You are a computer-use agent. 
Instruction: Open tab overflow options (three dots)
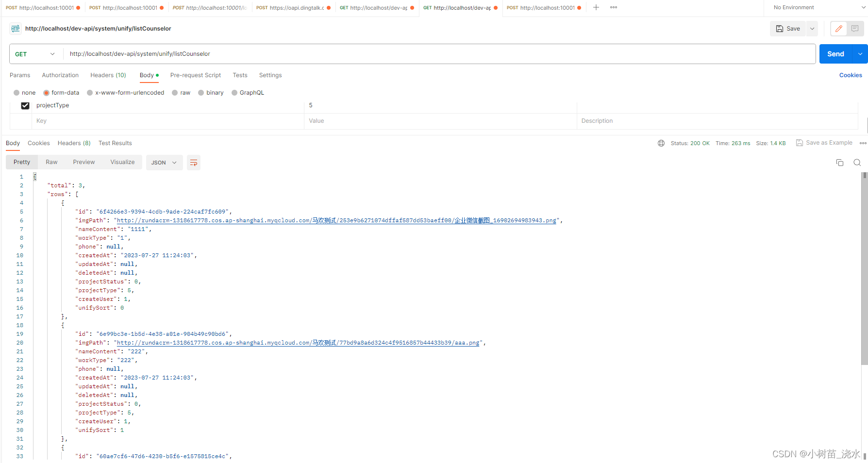[614, 7]
